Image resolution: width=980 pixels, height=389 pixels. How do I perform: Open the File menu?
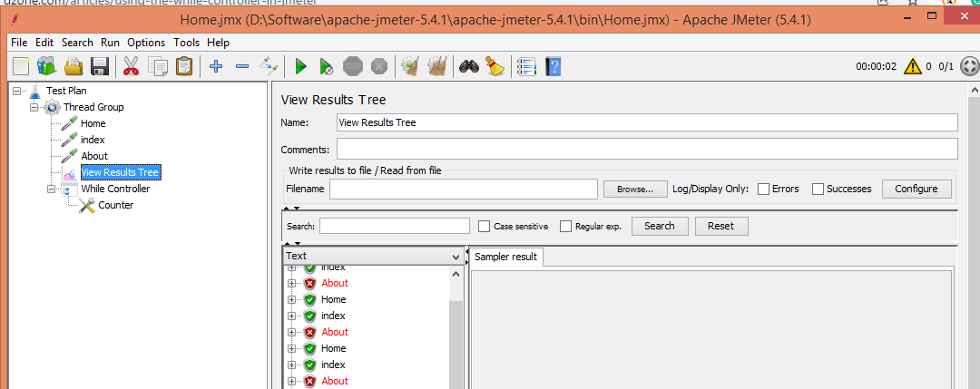point(19,43)
